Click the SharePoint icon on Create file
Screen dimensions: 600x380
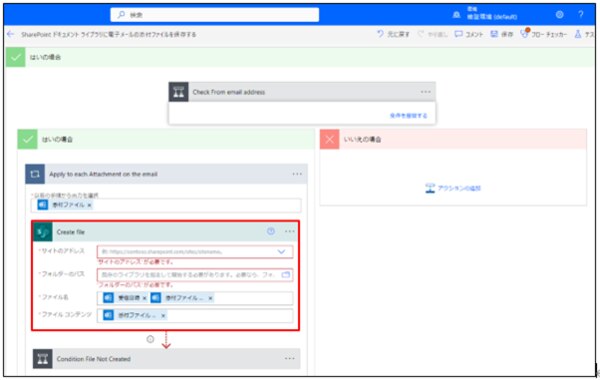[43, 232]
